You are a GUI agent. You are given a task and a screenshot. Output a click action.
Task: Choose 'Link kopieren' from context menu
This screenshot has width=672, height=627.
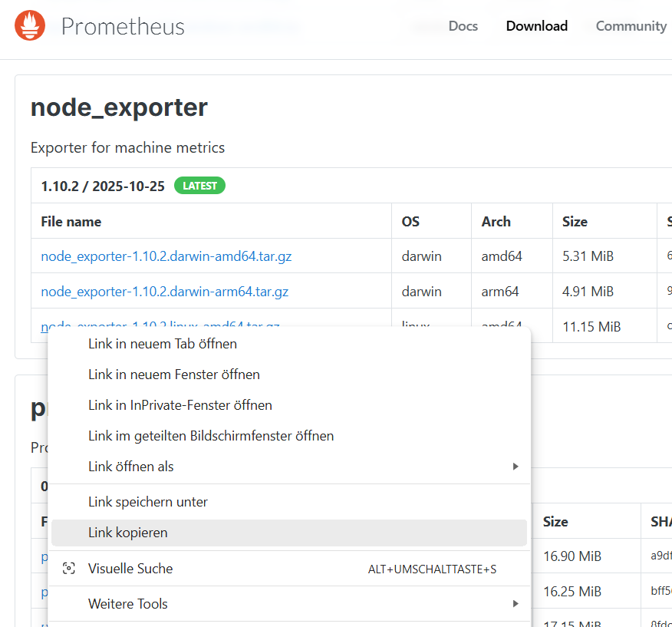click(128, 533)
